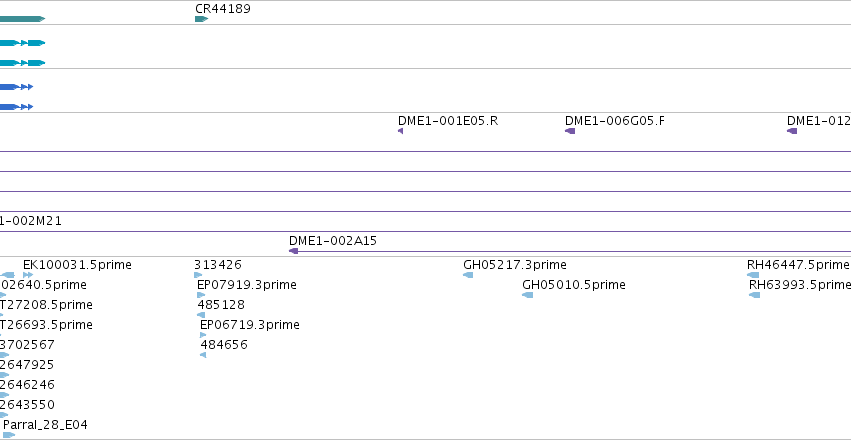Click the DME1-002A15 arrowhead feature
Viewport: 851px width, 440px height.
(294, 251)
